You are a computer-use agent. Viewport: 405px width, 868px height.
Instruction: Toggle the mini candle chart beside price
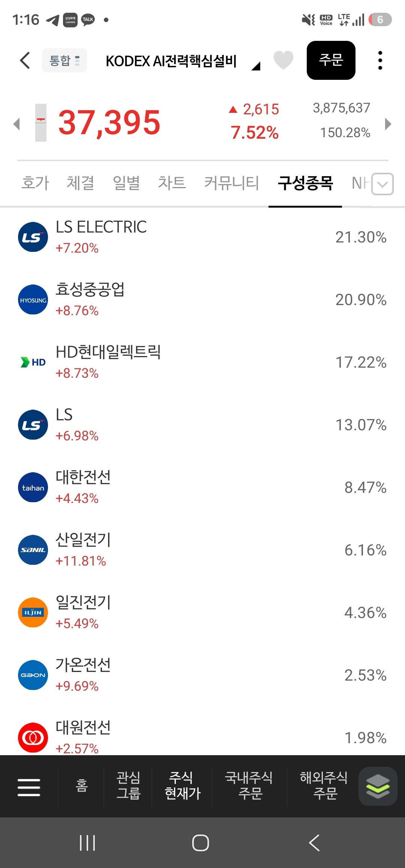click(41, 123)
